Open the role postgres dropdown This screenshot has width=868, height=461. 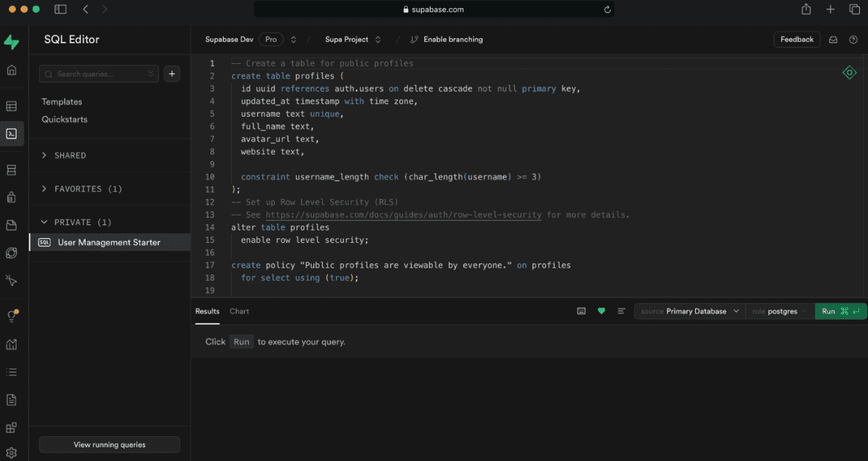click(x=780, y=311)
